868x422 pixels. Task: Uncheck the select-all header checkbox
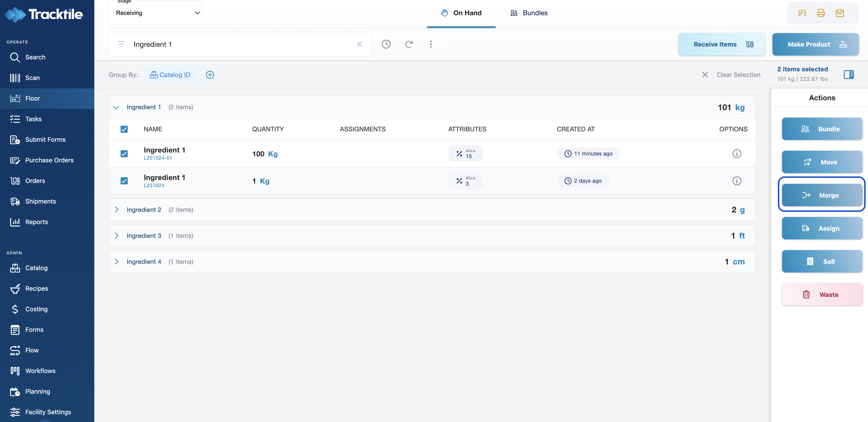click(x=124, y=129)
